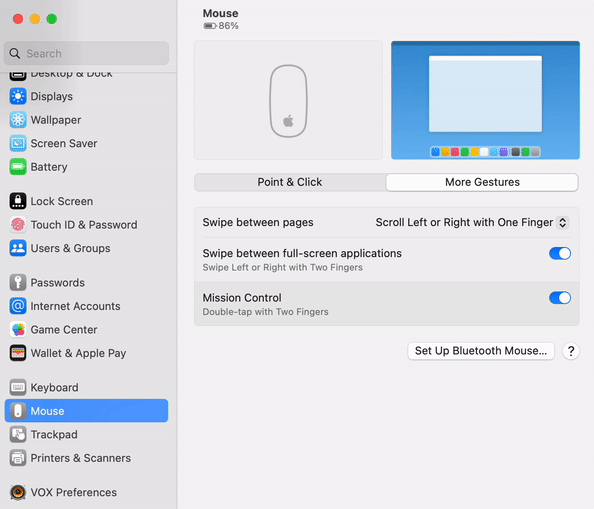The width and height of the screenshot is (594, 509).
Task: Select the Trackpad label
Action: pos(54,434)
